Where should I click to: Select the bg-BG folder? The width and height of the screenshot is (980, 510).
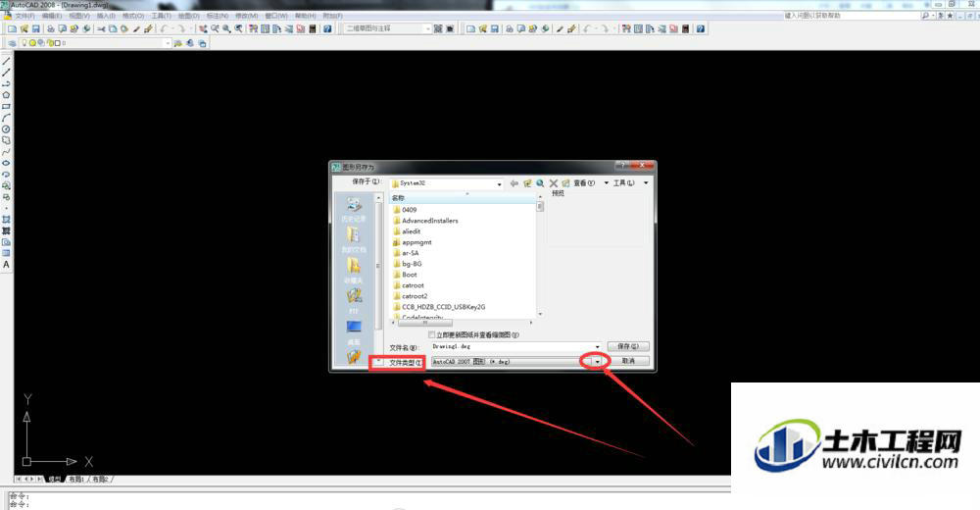click(x=408, y=264)
